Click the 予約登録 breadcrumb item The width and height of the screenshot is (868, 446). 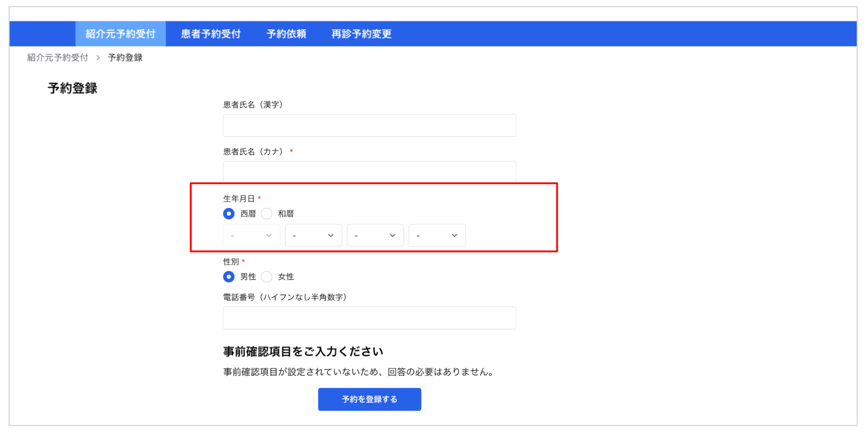[125, 57]
